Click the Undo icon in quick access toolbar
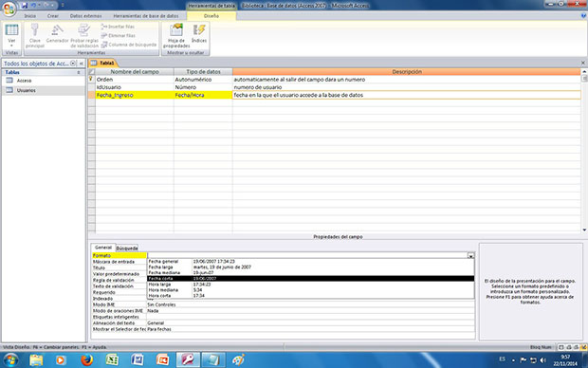This screenshot has height=368, width=588. coord(34,6)
